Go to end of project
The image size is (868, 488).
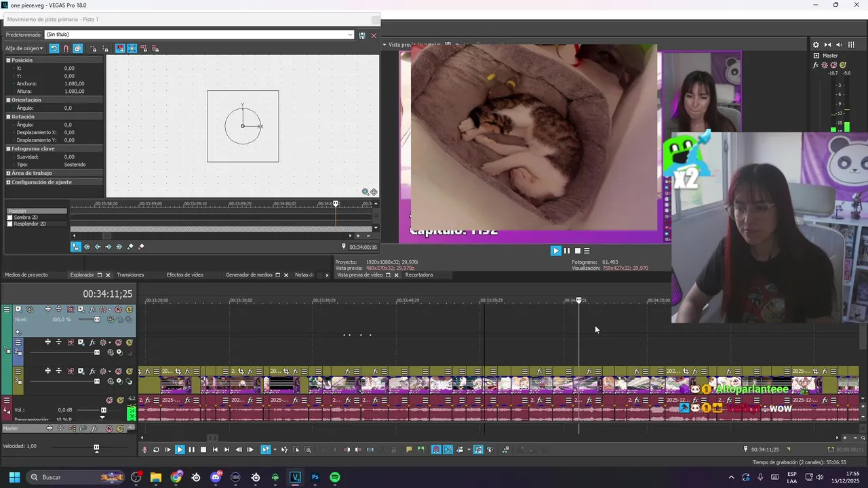pyautogui.click(x=226, y=449)
